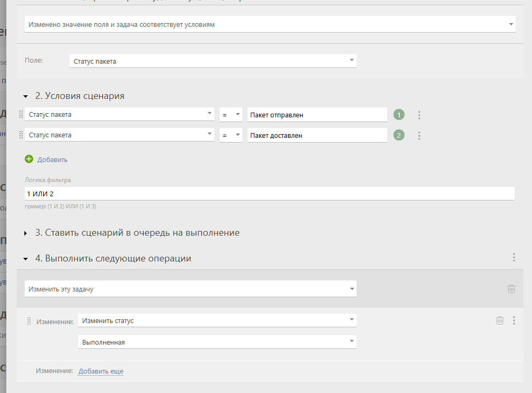Screen dimensions: 532x393
Task: Open the three-dot menu for condition 1
Action: [x=419, y=115]
